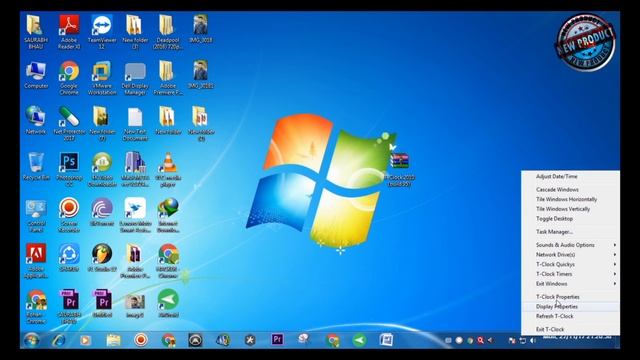The height and width of the screenshot is (360, 640).
Task: Launch the VMware Workstation shortcut
Action: coord(102,78)
